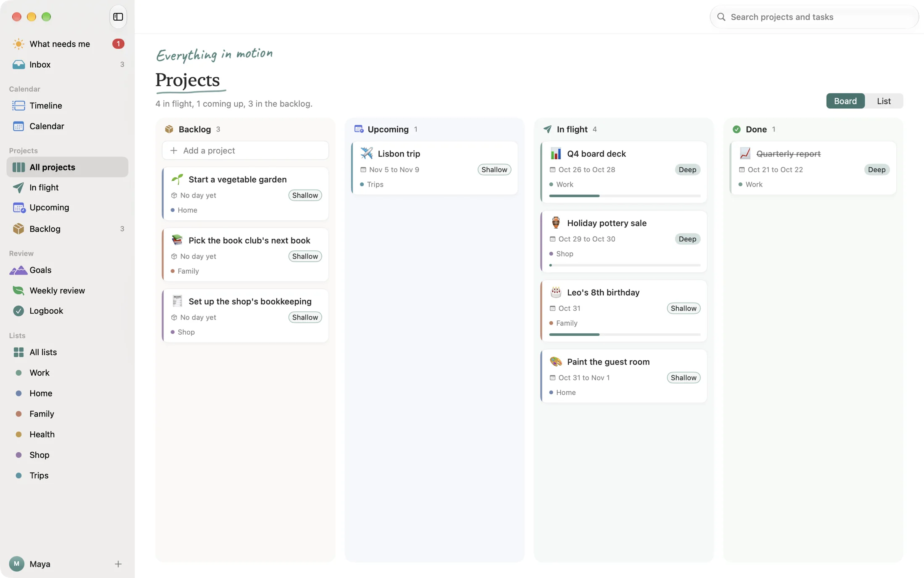The height and width of the screenshot is (578, 924).
Task: Click Add a project button
Action: pyautogui.click(x=245, y=150)
